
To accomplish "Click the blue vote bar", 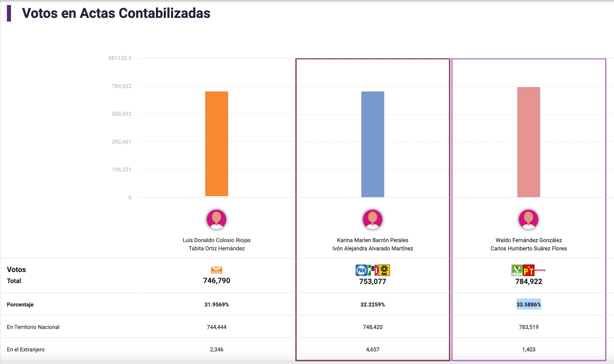I will pos(373,144).
